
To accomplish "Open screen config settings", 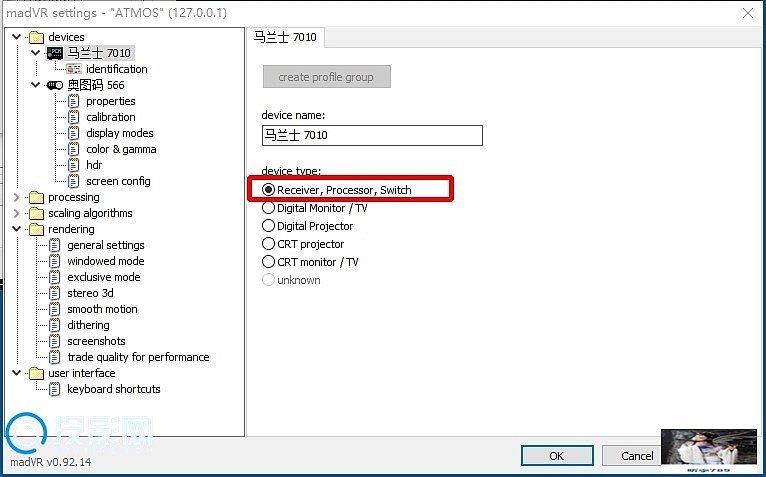I will tap(118, 181).
